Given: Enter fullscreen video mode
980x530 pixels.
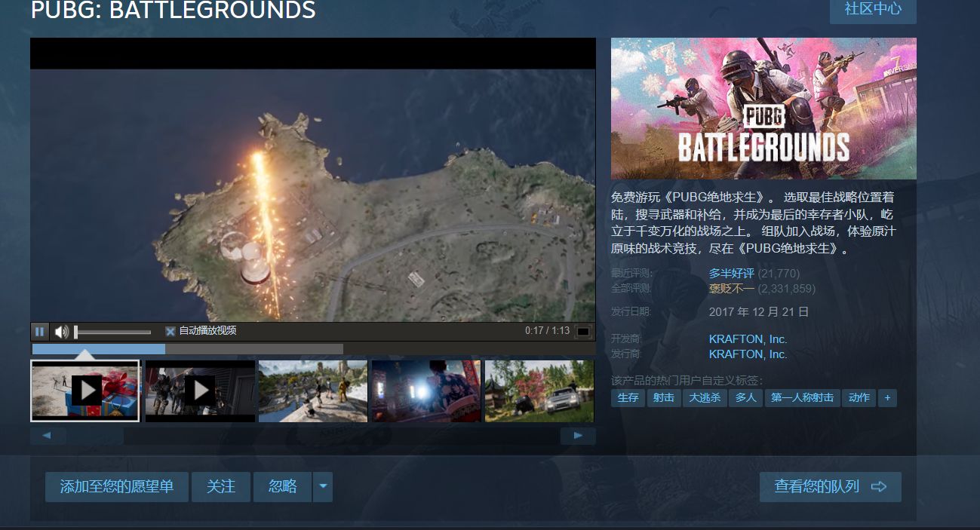Looking at the screenshot, I should (583, 331).
